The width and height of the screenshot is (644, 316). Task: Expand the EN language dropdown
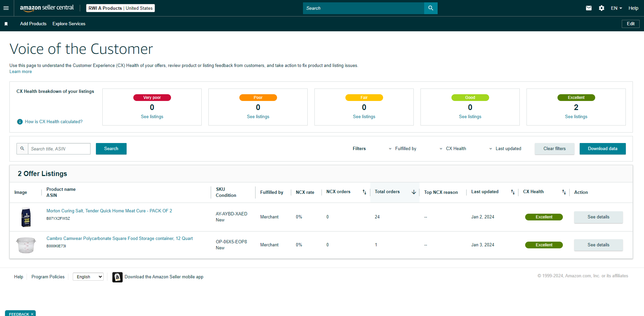(x=616, y=8)
